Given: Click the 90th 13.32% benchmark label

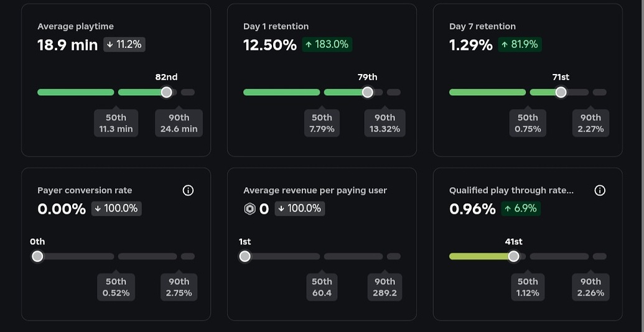Looking at the screenshot, I should tap(385, 123).
